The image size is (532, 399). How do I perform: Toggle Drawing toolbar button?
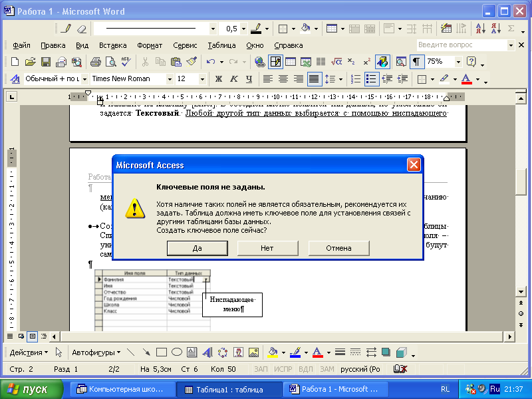pos(382,62)
